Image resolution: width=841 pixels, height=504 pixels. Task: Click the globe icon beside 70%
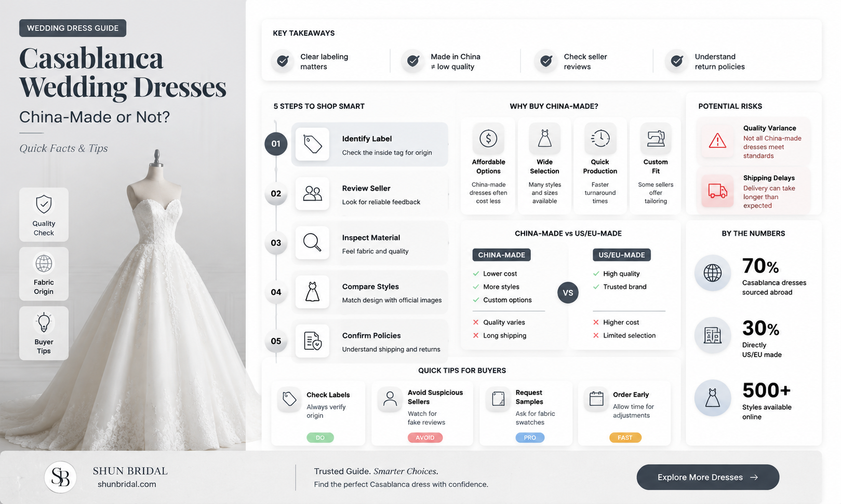click(713, 273)
